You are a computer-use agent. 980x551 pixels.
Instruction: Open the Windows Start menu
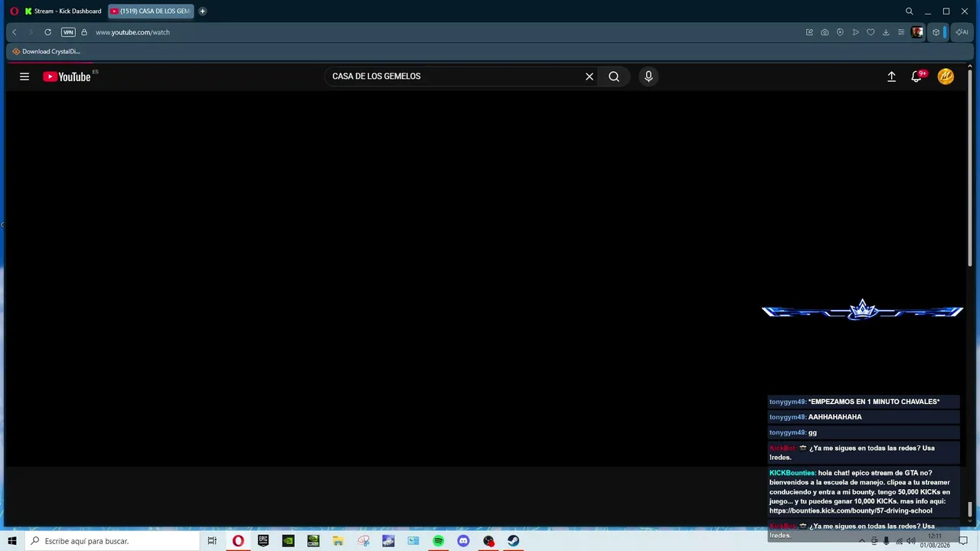click(x=11, y=541)
